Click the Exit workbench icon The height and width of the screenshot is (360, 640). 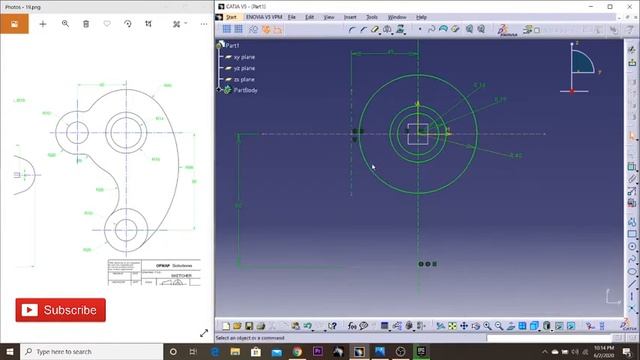(x=632, y=62)
